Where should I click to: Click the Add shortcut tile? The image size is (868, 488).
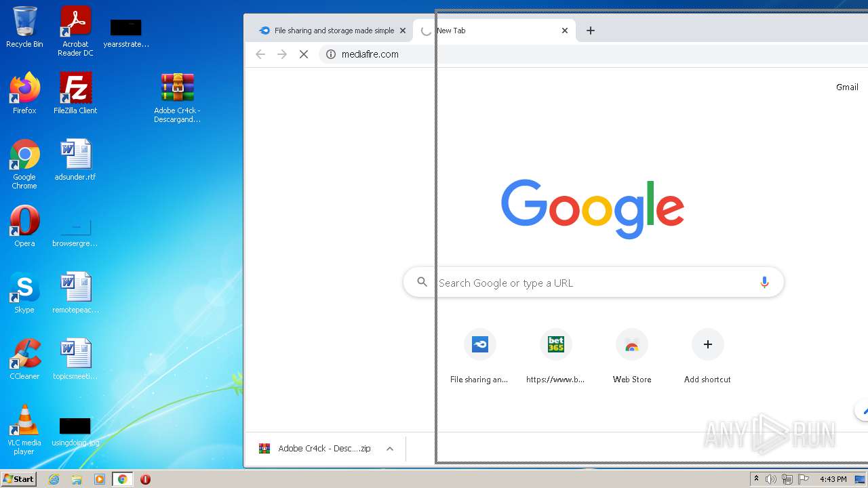point(707,357)
